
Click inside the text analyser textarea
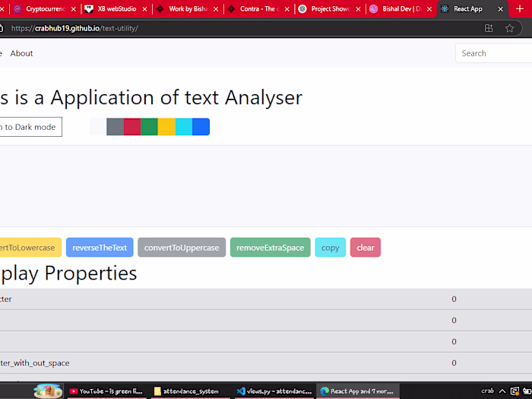point(266,186)
